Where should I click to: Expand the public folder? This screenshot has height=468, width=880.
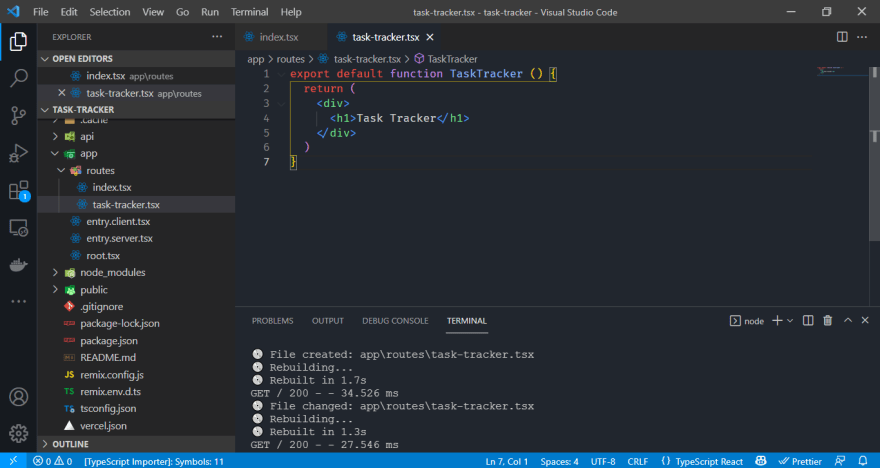(55, 290)
